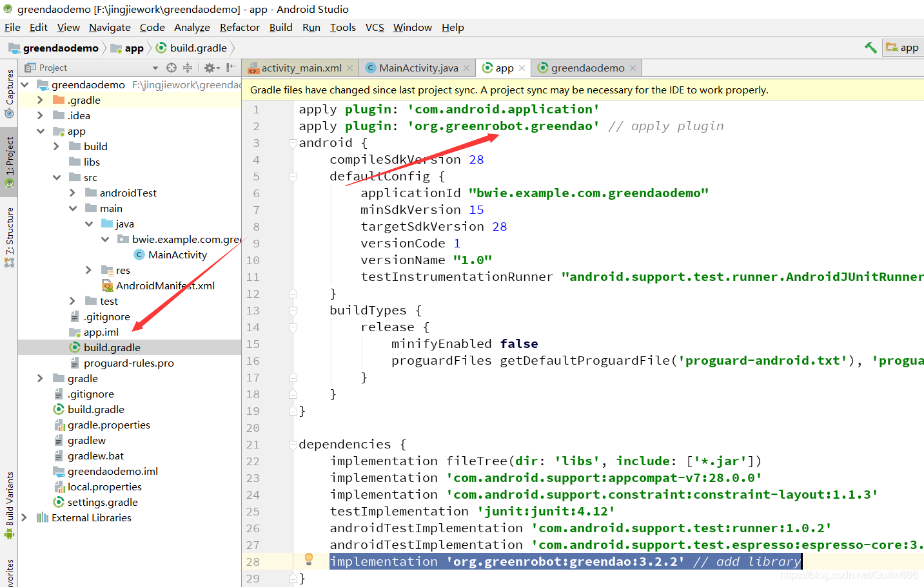Open the Window menu
The width and height of the screenshot is (924, 587).
point(413,27)
